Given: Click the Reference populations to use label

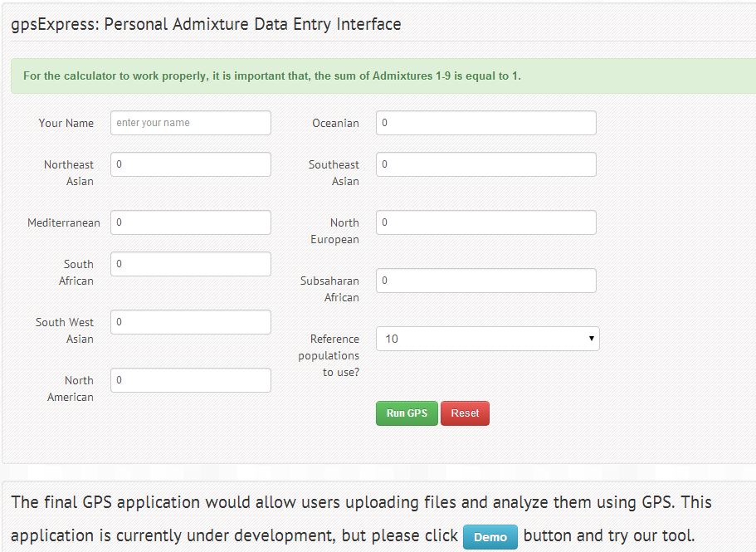Looking at the screenshot, I should click(329, 355).
